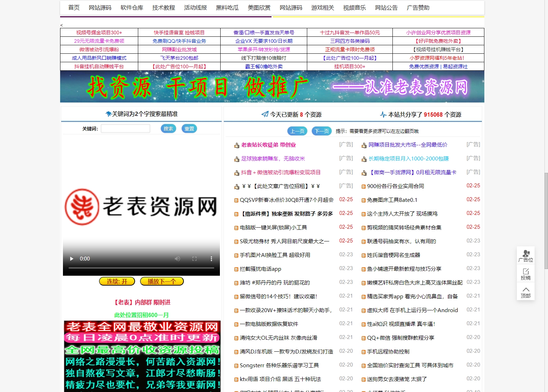Open 网站公告 menu item
This screenshot has height=392, width=548.
[386, 7]
